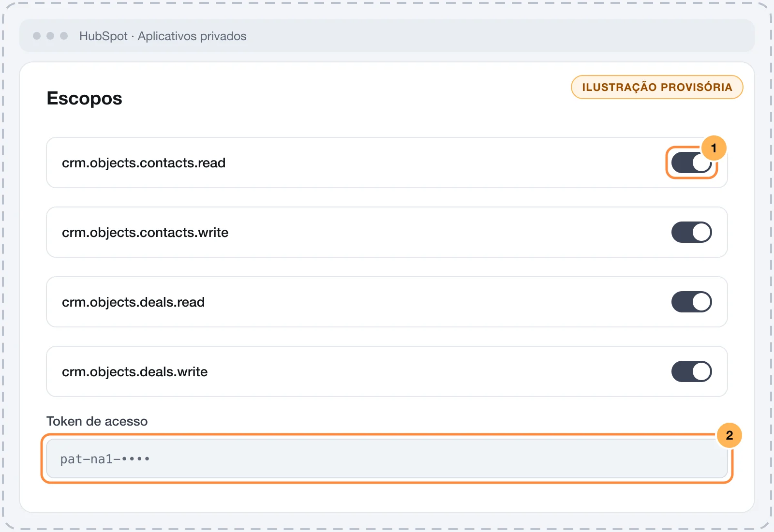
Task: Click the crm.objects.contacts.write scope label
Action: point(145,233)
